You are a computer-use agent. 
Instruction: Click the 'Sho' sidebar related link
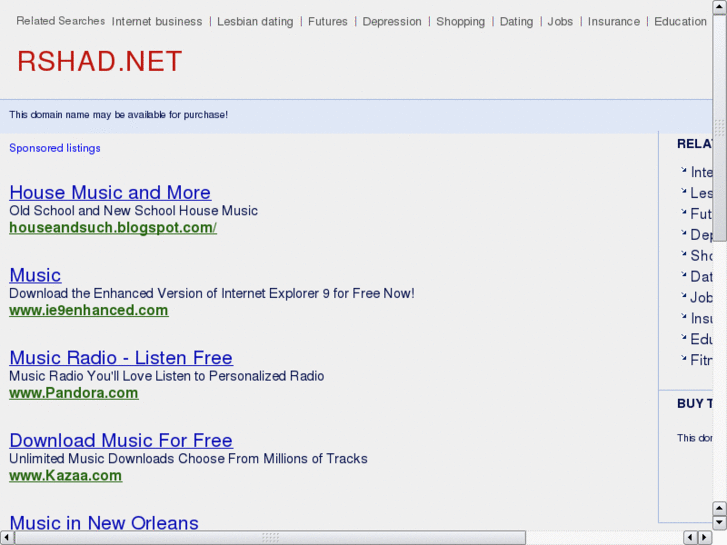(x=701, y=256)
